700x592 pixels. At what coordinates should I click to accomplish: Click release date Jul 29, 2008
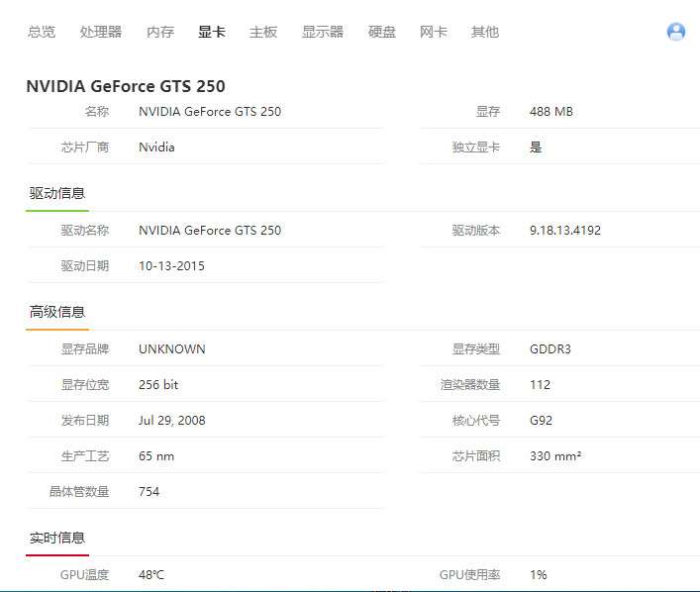(172, 421)
